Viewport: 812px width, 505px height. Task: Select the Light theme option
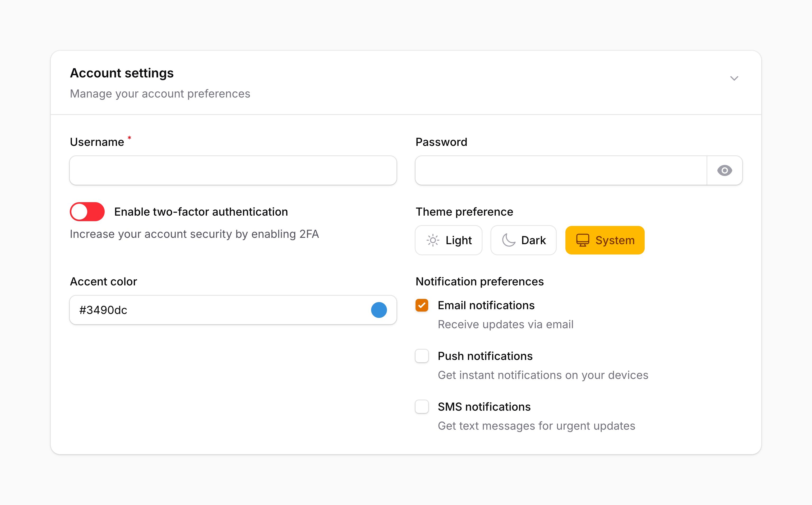tap(449, 240)
